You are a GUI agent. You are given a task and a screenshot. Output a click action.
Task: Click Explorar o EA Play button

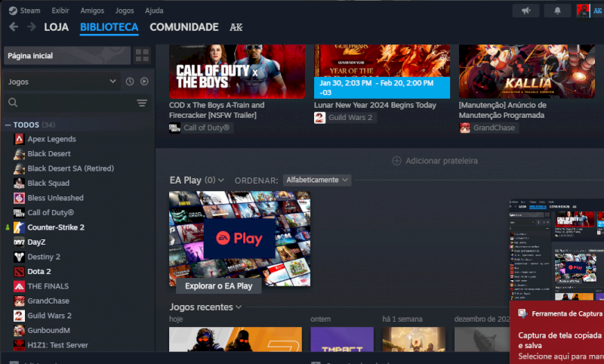(218, 285)
